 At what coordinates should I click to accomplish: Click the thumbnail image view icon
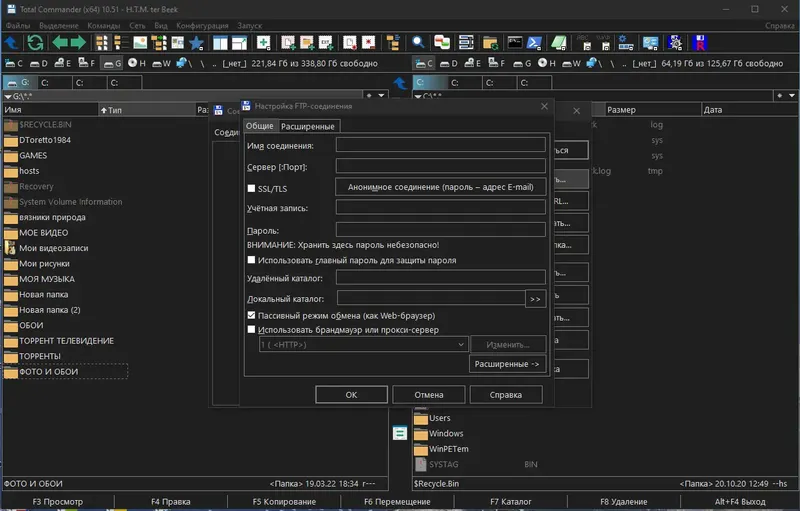(140, 43)
